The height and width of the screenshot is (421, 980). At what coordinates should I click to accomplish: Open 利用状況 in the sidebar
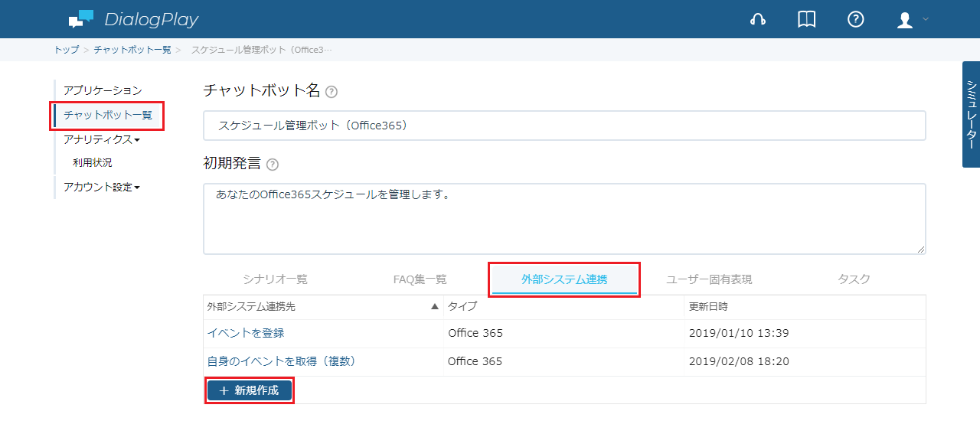point(93,163)
